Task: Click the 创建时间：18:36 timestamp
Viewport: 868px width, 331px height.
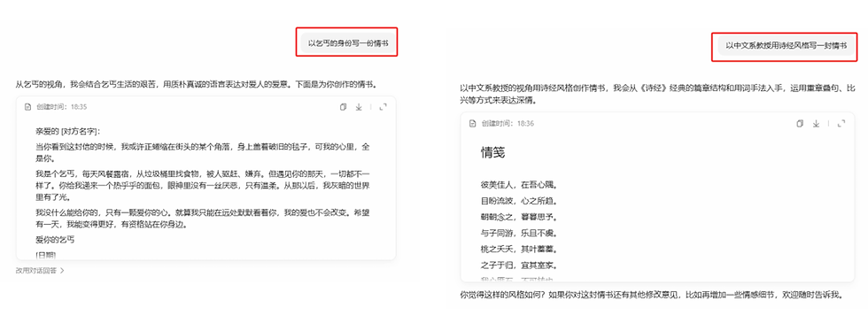Action: [508, 123]
